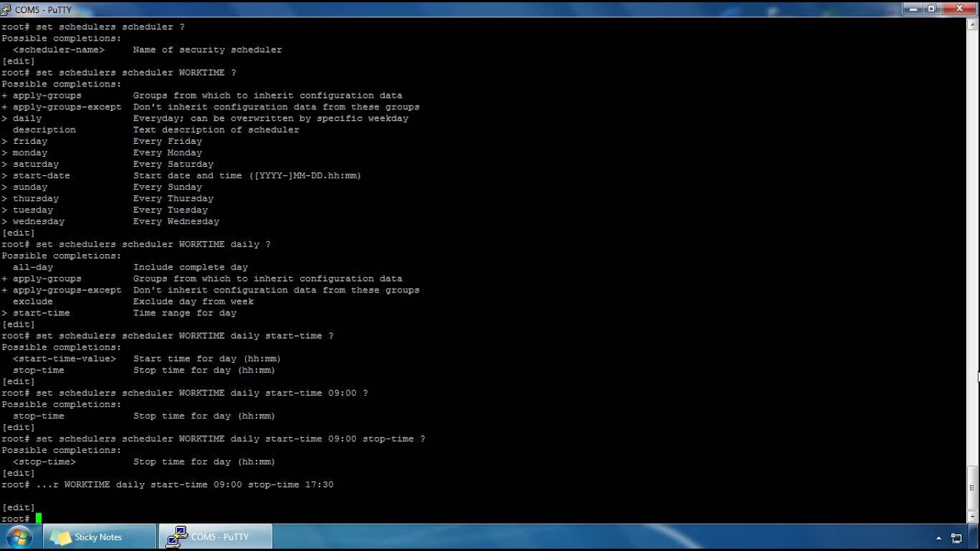
Task: Click the 'sunday' completion entry
Action: click(30, 187)
